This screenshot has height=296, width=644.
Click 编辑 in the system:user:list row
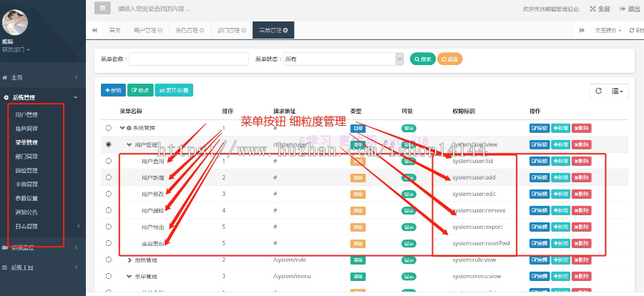(540, 161)
